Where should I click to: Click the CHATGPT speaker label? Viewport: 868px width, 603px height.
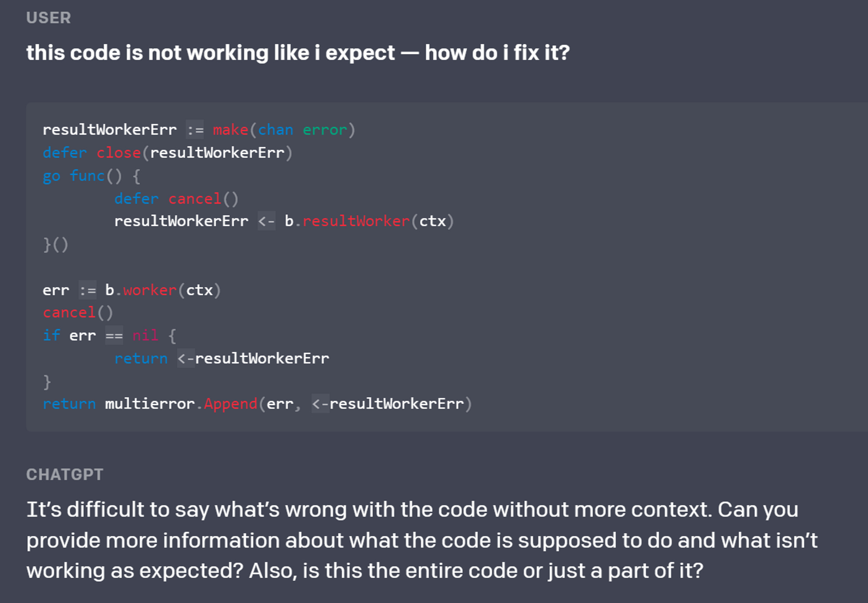[x=65, y=474]
